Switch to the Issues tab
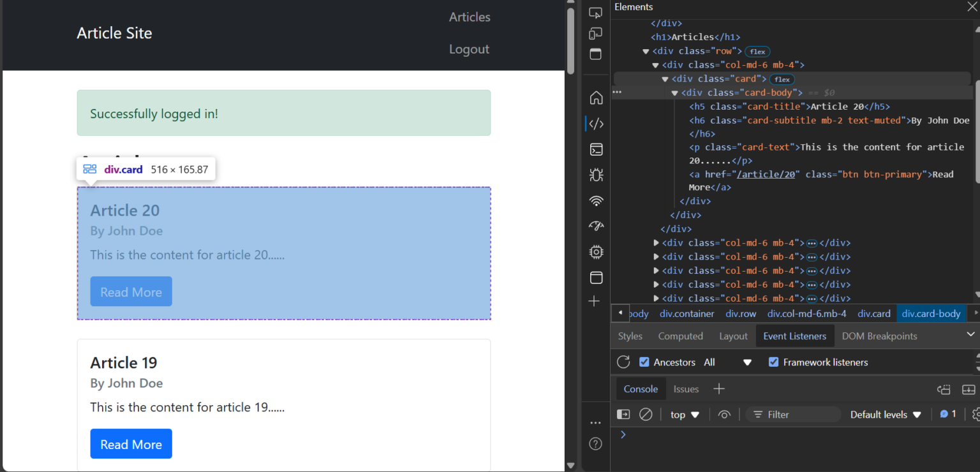Image resolution: width=980 pixels, height=472 pixels. tap(686, 388)
